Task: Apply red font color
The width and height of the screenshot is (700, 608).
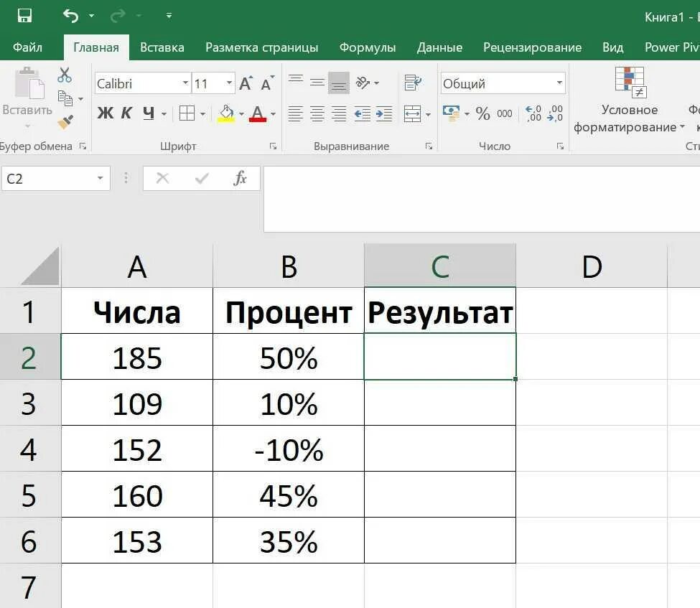Action: pyautogui.click(x=258, y=113)
